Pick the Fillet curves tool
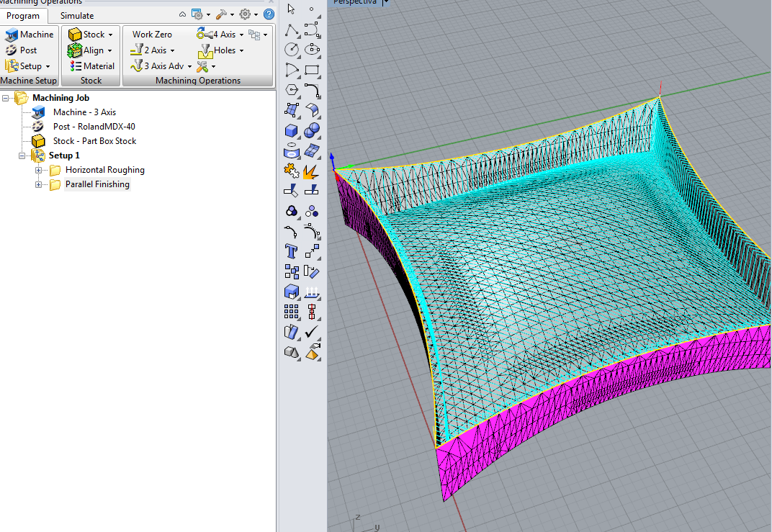This screenshot has width=772, height=532. point(312,90)
